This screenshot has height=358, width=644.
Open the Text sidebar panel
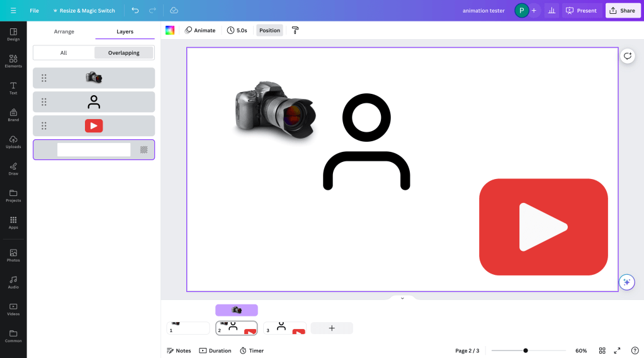[x=13, y=88]
